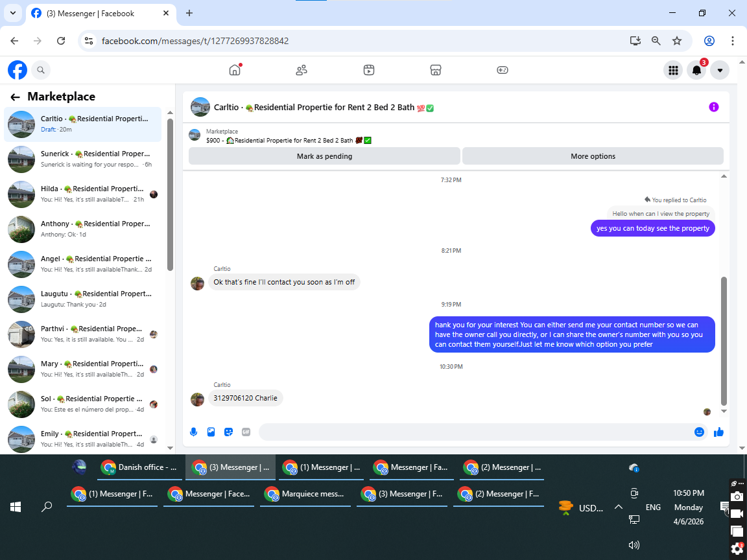
Task: View site information icon in address bar
Action: [89, 41]
